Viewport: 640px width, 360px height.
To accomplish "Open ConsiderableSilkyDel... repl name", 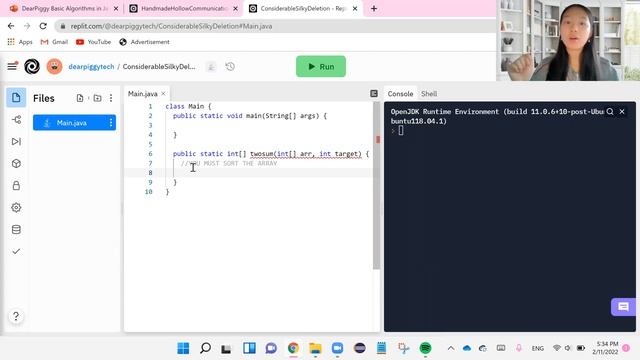I will (159, 67).
